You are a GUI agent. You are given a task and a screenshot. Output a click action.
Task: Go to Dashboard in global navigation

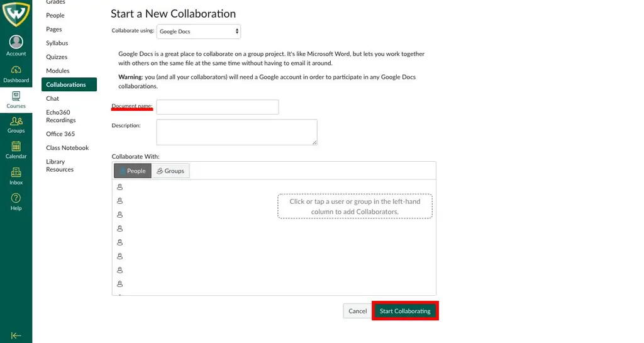point(16,74)
